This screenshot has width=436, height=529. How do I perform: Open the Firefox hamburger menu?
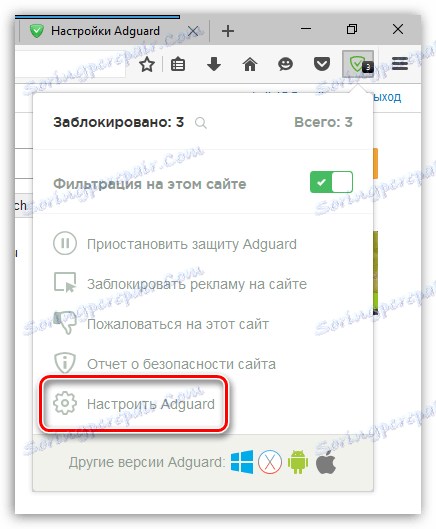click(x=400, y=63)
